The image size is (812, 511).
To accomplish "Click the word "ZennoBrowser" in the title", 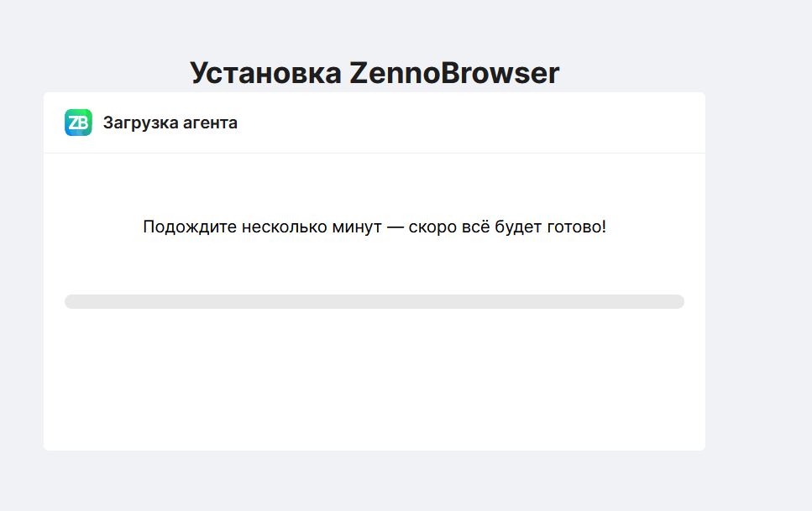I will [454, 73].
